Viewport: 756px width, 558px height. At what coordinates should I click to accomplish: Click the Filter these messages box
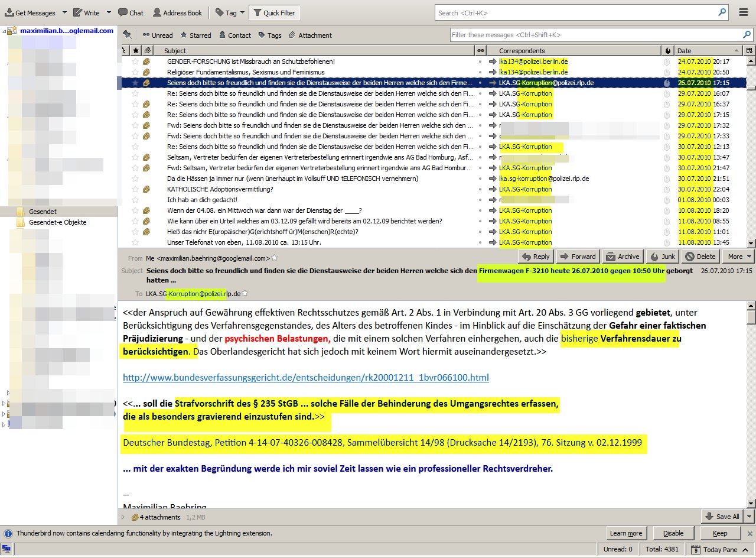coord(601,35)
